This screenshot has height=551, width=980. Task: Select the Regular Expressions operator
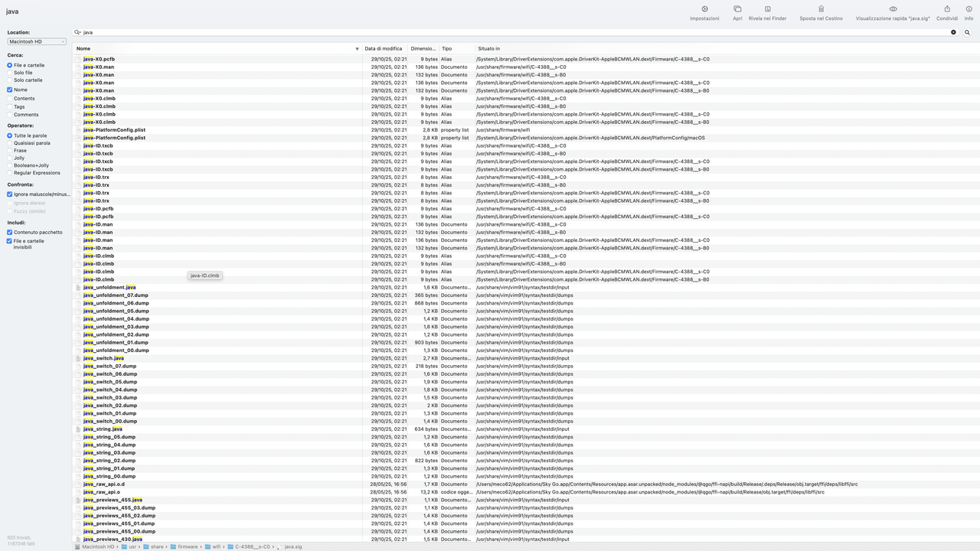[x=9, y=173]
